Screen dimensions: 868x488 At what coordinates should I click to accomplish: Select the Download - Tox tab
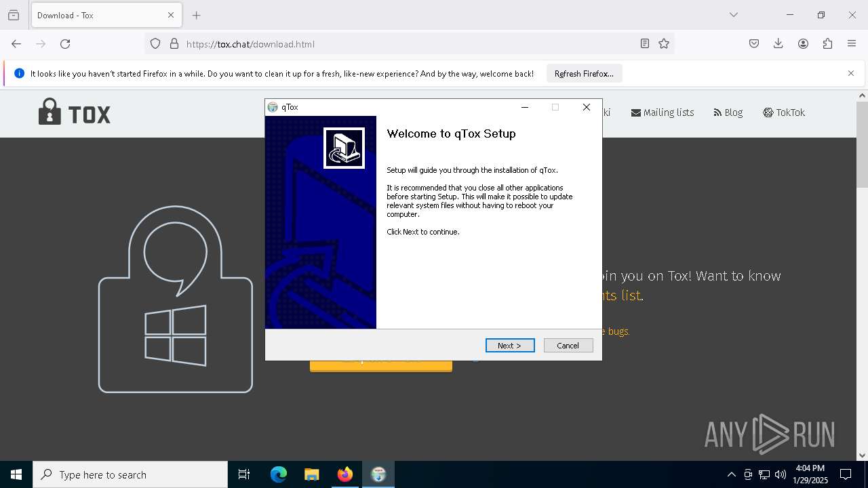point(105,15)
